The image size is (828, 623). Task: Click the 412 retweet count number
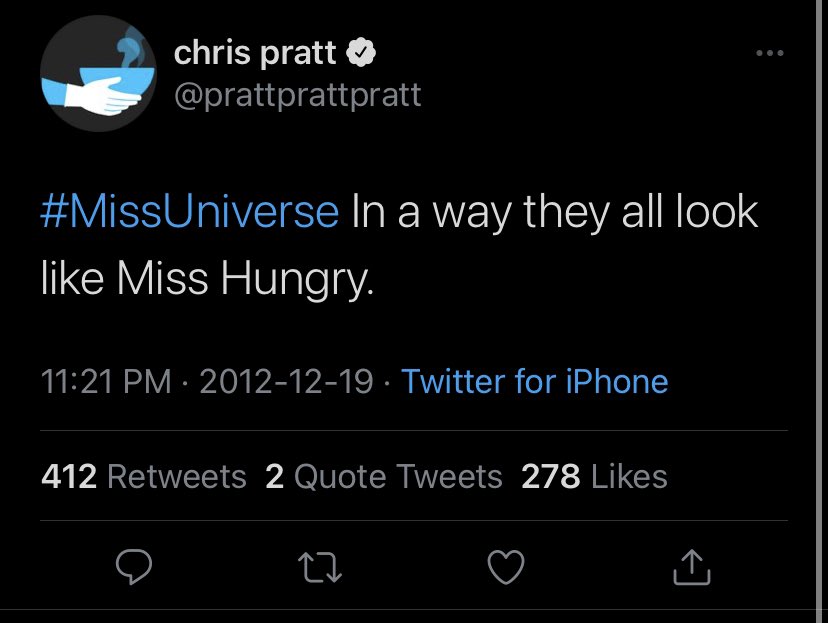click(69, 476)
